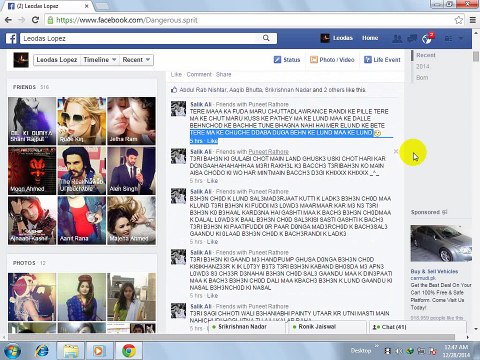Open the privacy shortcuts icon

pyautogui.click(x=448, y=39)
